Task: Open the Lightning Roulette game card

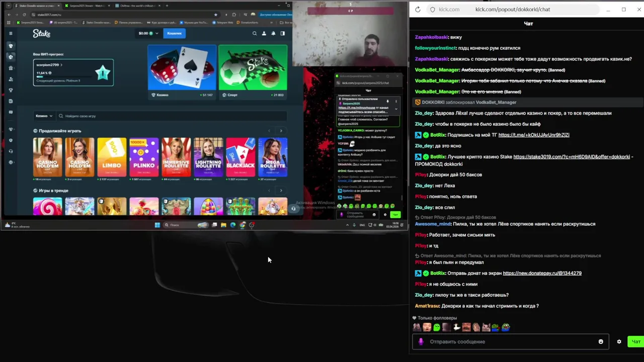Action: 208,157
